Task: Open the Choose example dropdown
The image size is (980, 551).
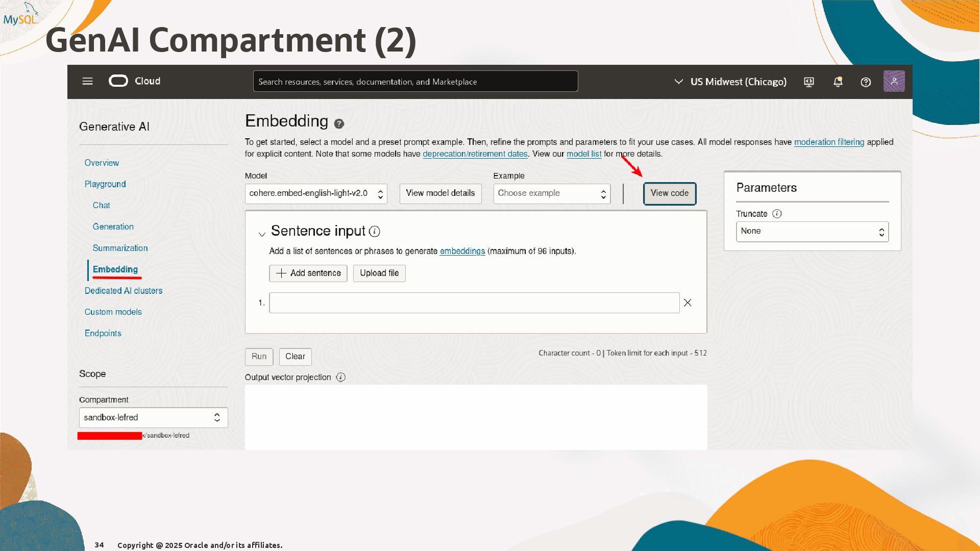Action: click(551, 193)
